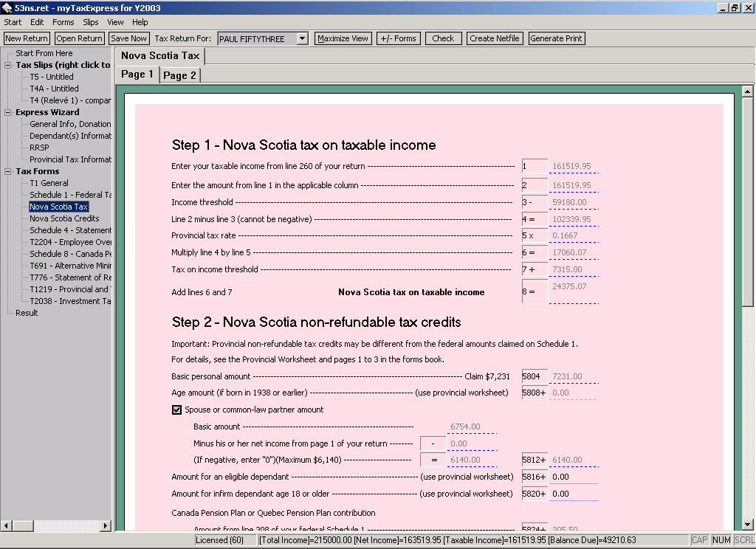Open the Slips menu
The width and height of the screenshot is (756, 549).
click(90, 22)
